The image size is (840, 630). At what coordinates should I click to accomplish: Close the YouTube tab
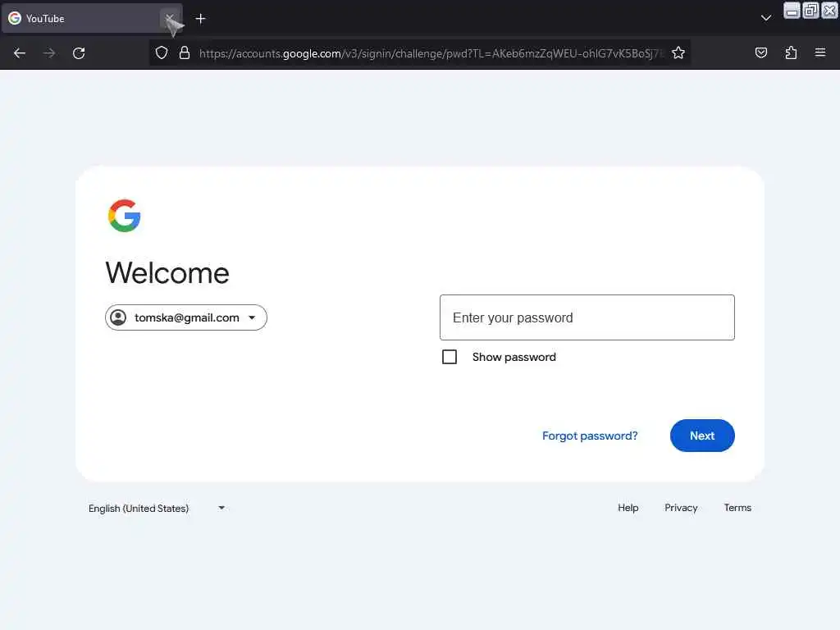(x=169, y=19)
